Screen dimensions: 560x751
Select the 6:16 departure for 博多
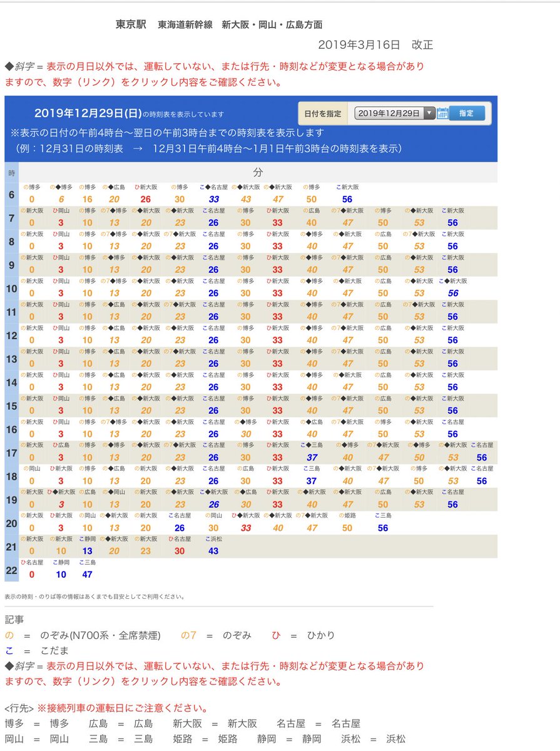tap(87, 199)
